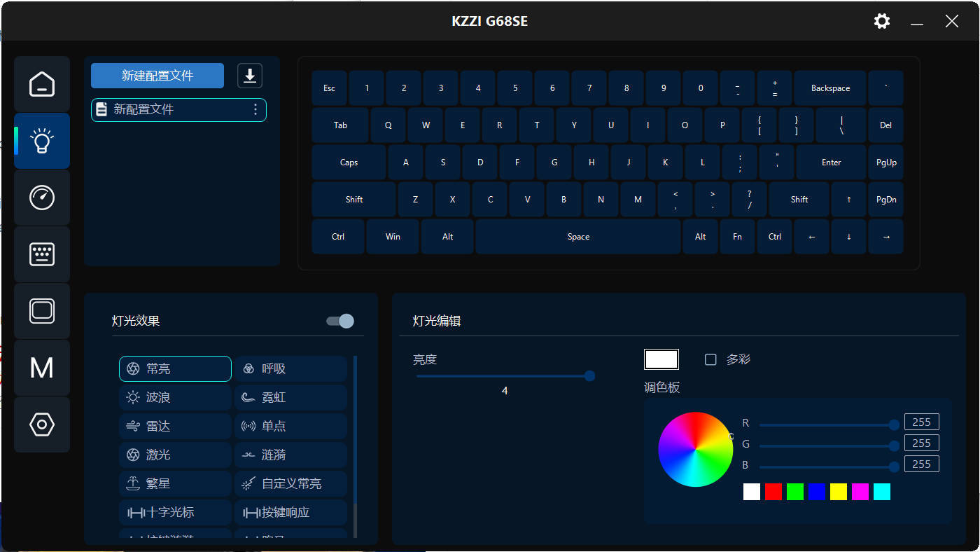The image size is (980, 552).
Task: Click the right arrow key on keyboard layout
Action: [886, 237]
